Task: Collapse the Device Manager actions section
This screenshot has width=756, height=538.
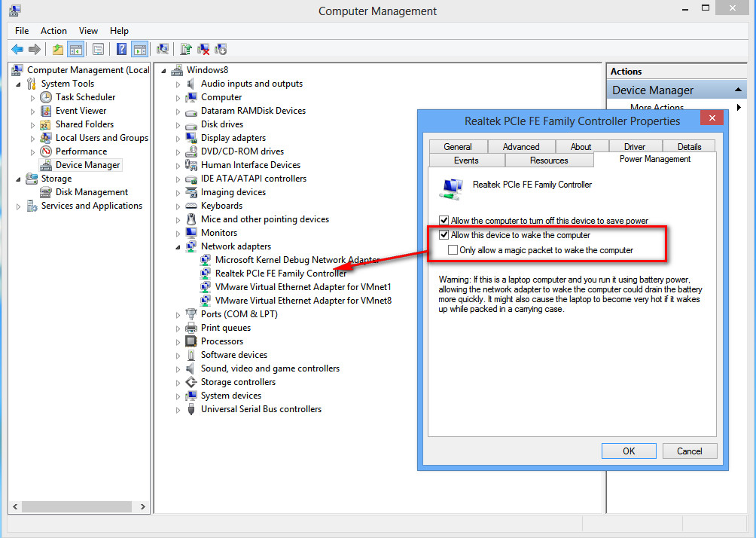Action: [738, 90]
